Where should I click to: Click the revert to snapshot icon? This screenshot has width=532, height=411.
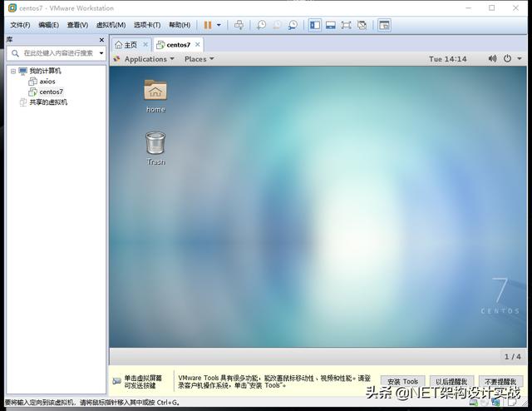pos(277,25)
